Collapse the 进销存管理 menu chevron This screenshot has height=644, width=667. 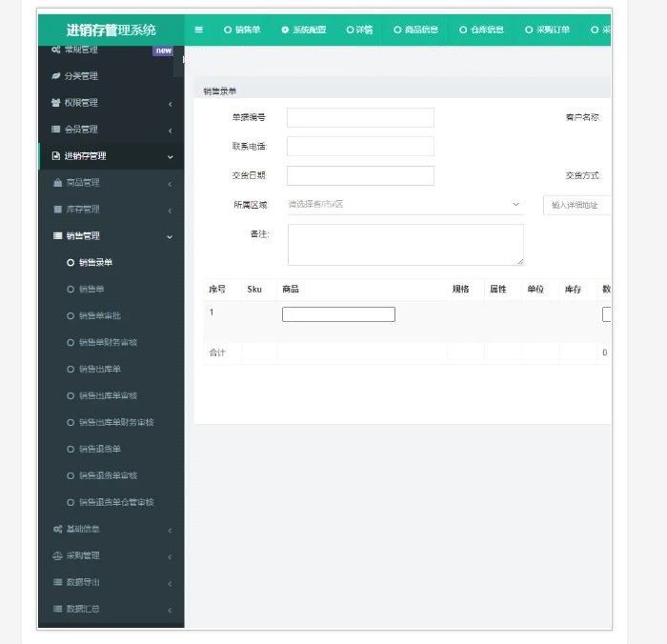point(171,157)
